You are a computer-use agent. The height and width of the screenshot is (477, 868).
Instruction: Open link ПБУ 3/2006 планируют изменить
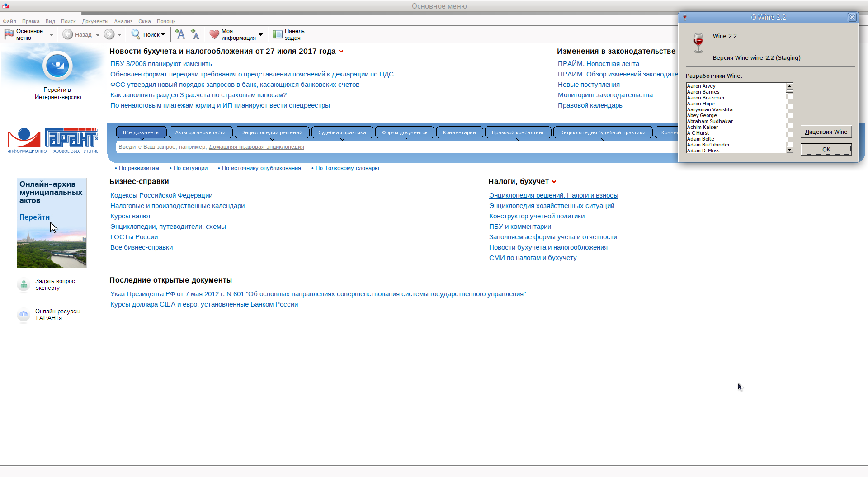point(161,64)
